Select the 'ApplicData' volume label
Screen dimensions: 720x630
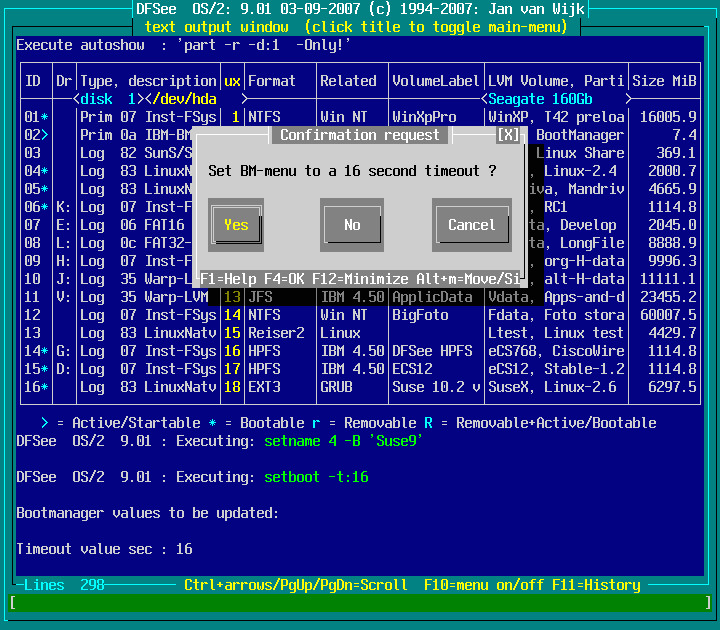click(432, 297)
